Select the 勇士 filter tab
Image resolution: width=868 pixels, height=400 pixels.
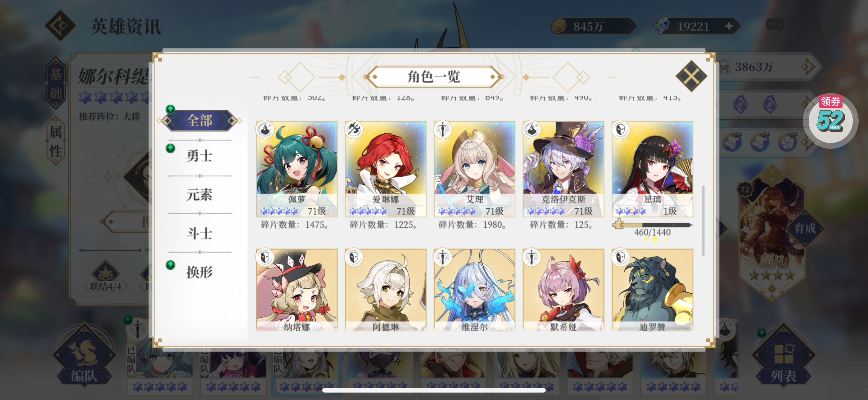(200, 156)
